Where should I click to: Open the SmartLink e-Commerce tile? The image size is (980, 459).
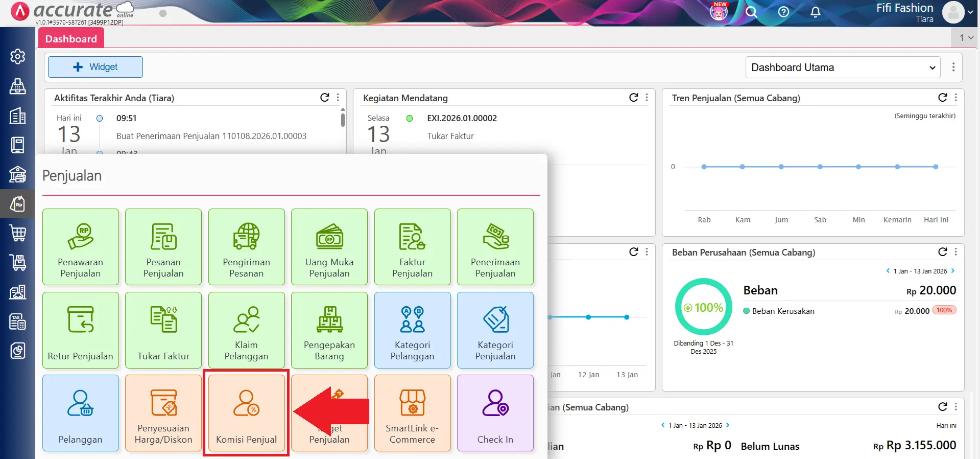coord(412,413)
